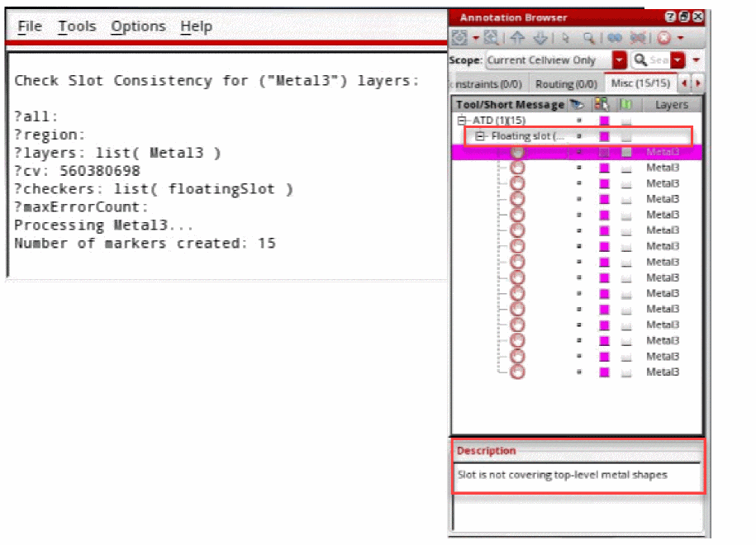Go to next marker with down arrow

(x=540, y=38)
